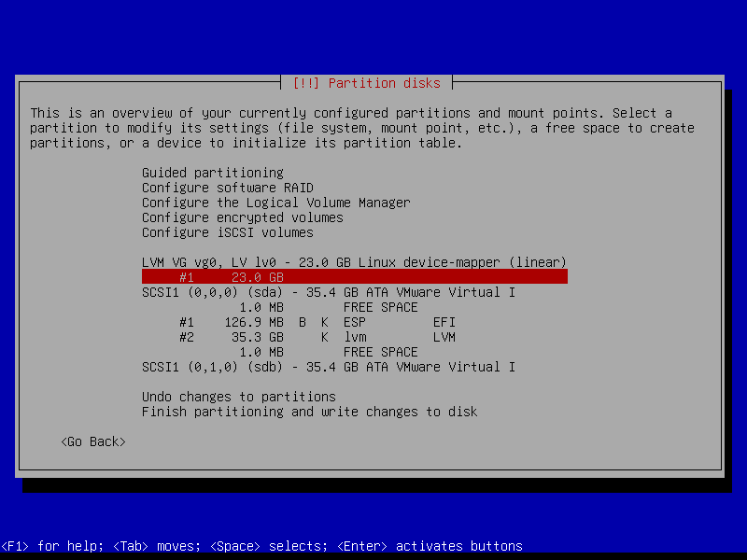Select the 126.9 MB ESP partition
Image resolution: width=747 pixels, height=560 pixels.
point(317,322)
